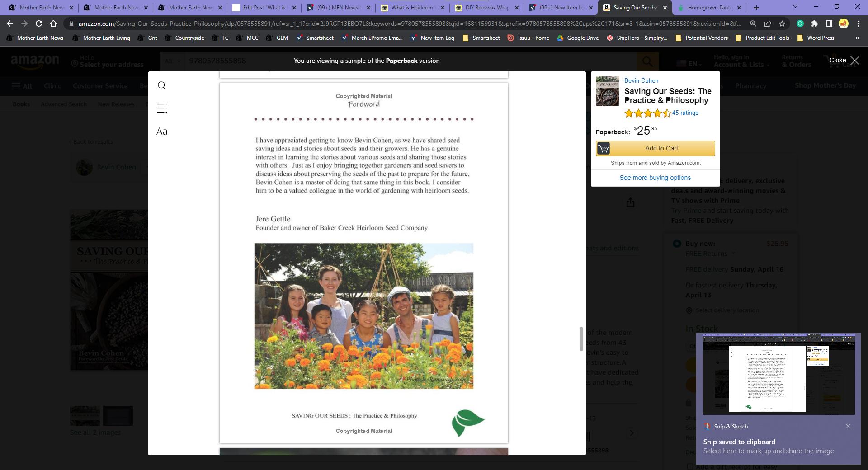Switch to the MEN Newsletter tab

tap(339, 7)
